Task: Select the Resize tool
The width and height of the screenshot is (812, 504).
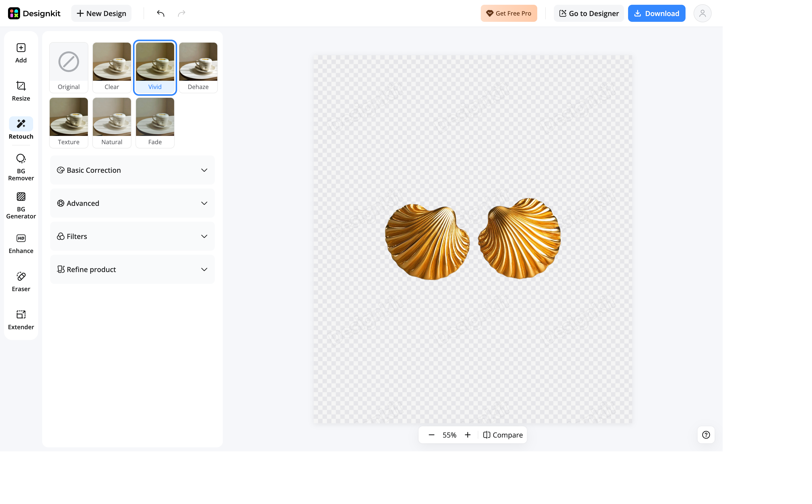Action: click(21, 91)
